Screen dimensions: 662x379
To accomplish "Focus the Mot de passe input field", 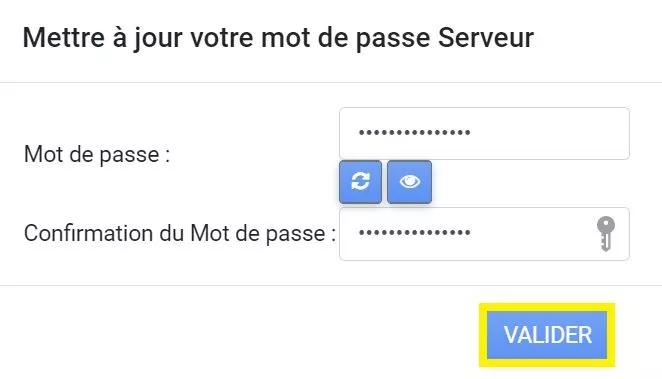I will (484, 133).
